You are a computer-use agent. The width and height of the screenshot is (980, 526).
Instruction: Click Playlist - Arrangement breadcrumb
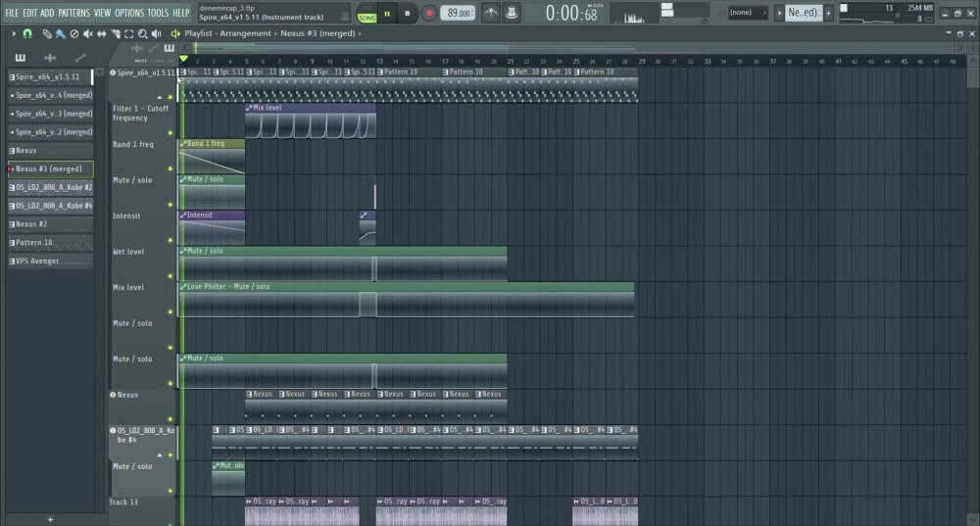pos(227,33)
